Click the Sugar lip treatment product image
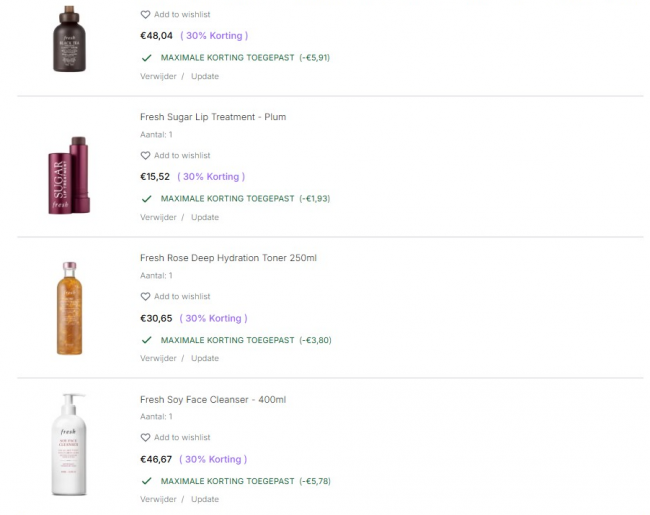Screen dimensions: 650x515 pos(70,175)
